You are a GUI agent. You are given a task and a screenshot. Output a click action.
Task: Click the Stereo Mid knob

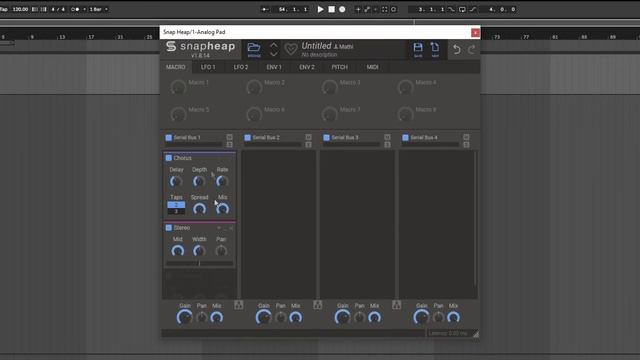(x=178, y=251)
